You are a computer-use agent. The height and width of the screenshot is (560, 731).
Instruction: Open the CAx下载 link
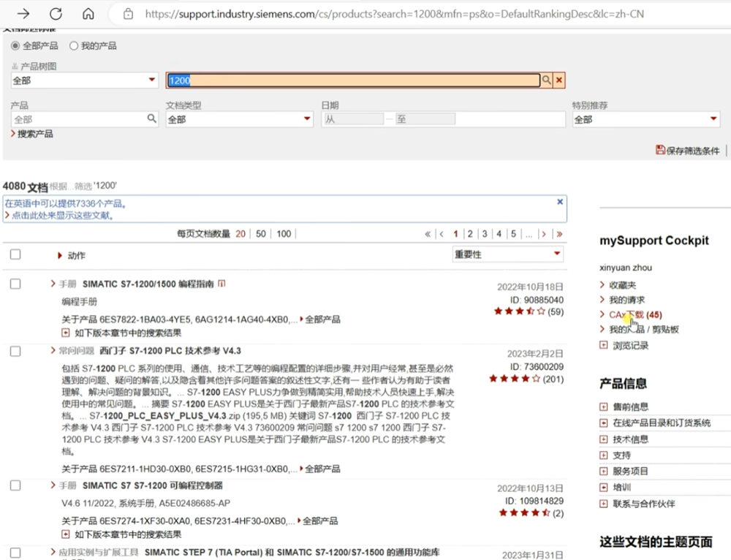tap(626, 314)
